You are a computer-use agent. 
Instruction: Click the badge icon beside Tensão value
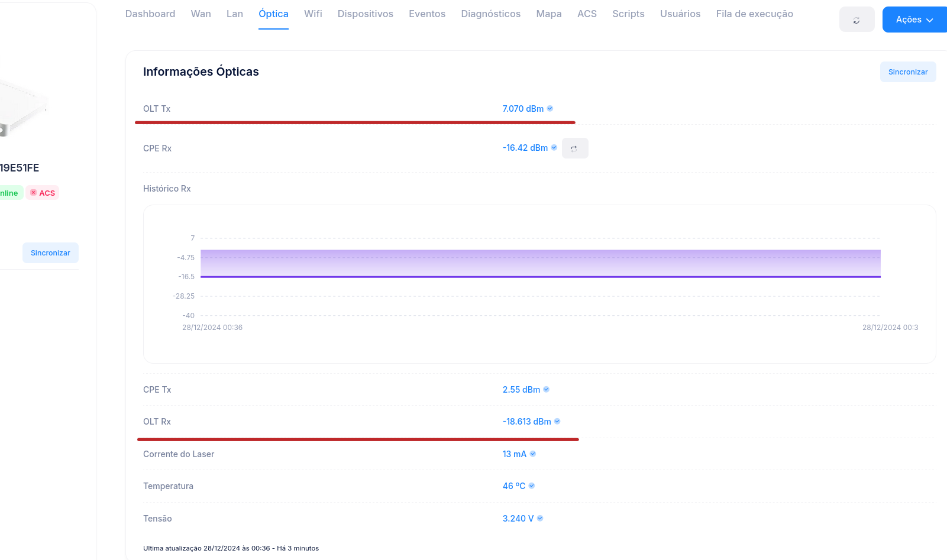(x=540, y=519)
